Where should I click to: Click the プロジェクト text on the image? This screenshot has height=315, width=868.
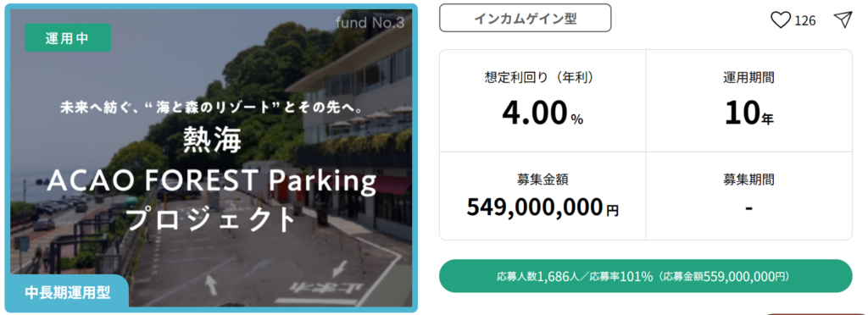coord(212,218)
